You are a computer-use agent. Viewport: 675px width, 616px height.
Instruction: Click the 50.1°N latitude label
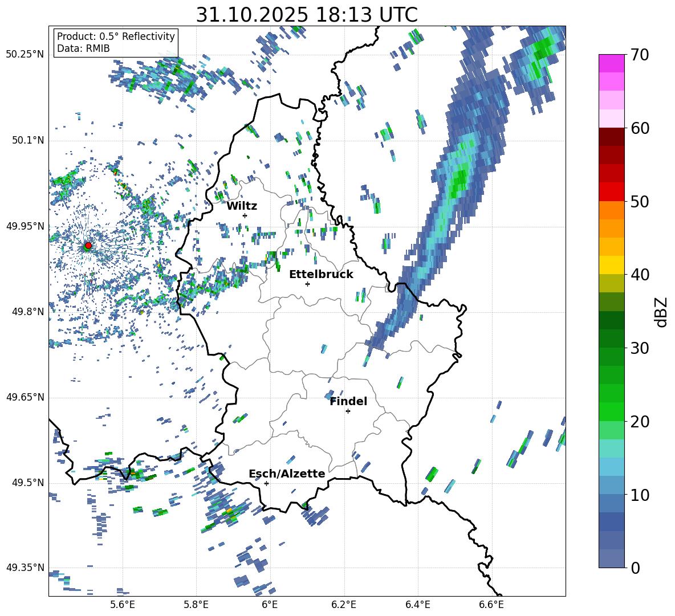point(27,140)
